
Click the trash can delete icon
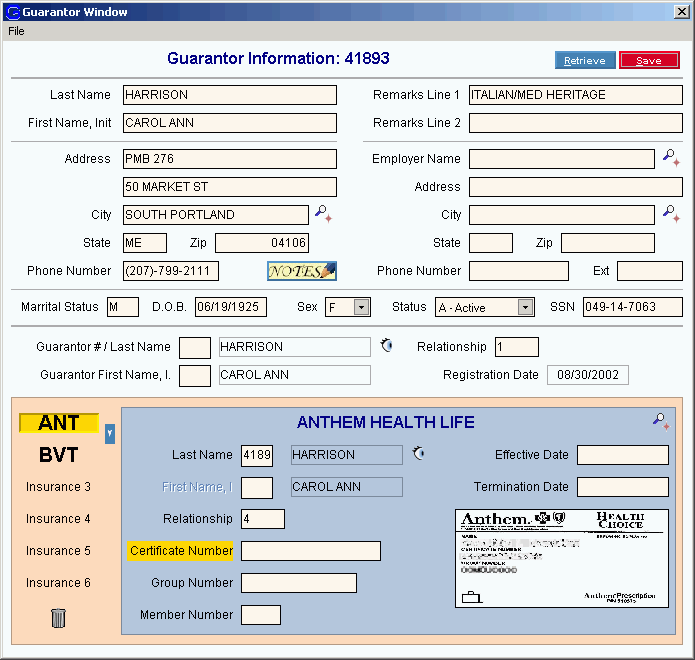pos(58,618)
